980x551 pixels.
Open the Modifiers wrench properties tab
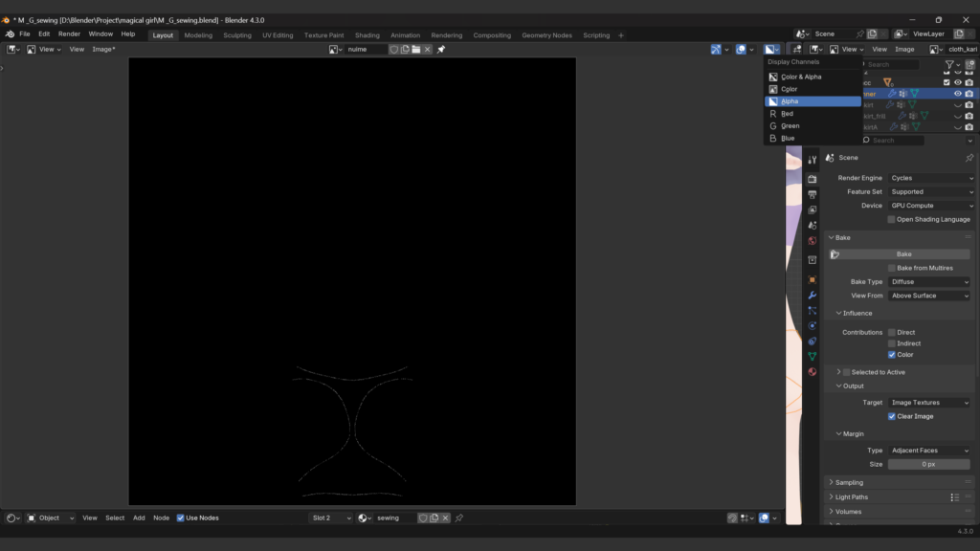[813, 295]
